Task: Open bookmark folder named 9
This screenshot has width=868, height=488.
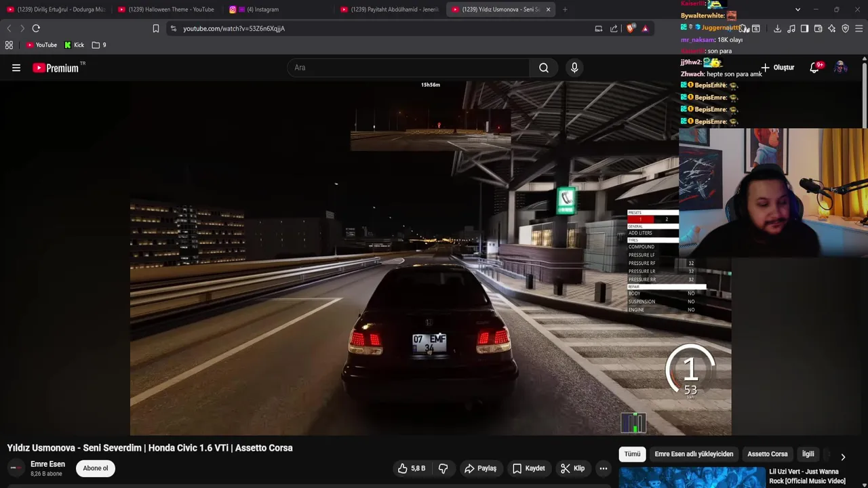Action: click(99, 45)
